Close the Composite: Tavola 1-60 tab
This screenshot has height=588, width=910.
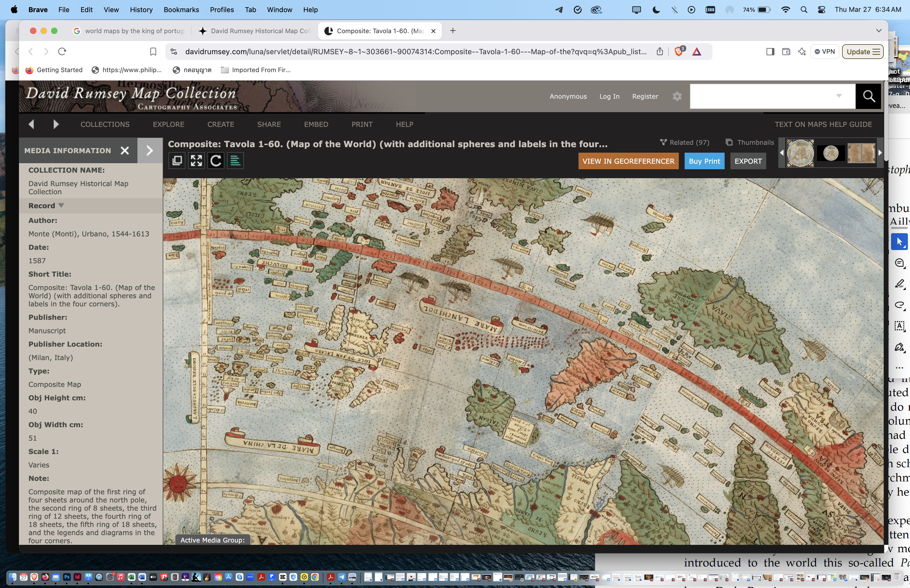coord(433,31)
